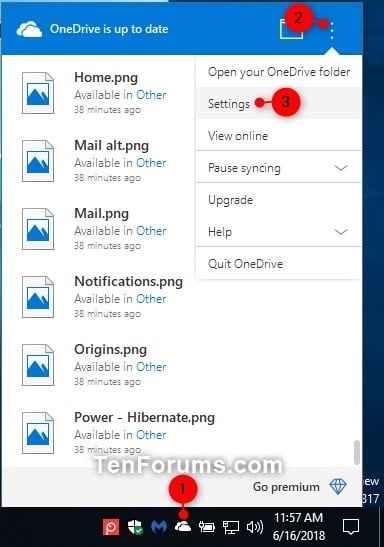
Task: Click the Power - Hibernate.png file name
Action: [144, 418]
